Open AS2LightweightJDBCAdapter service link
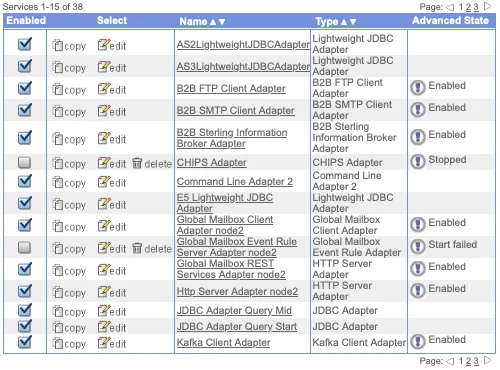500x370 pixels. [x=243, y=45]
